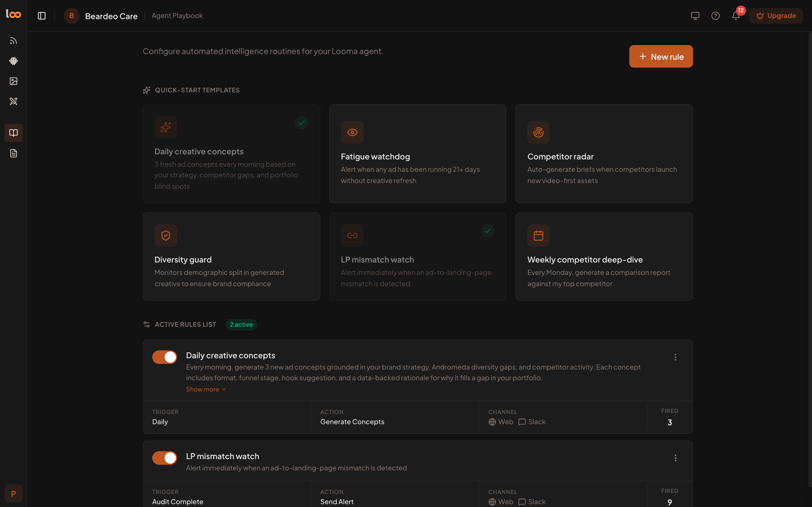Open three-dot menu for LP mismatch watch
Image resolution: width=812 pixels, height=507 pixels.
pos(675,458)
